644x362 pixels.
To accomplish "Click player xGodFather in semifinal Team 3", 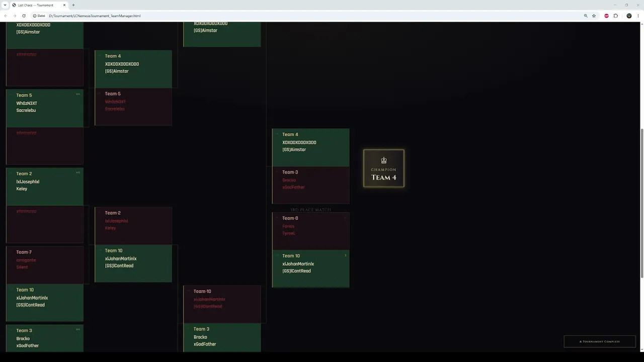I will coord(205,344).
